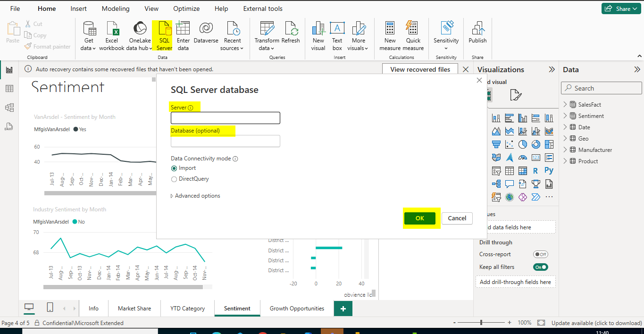The image size is (644, 334).
Task: Open the YTD Category page
Action: coord(187,309)
